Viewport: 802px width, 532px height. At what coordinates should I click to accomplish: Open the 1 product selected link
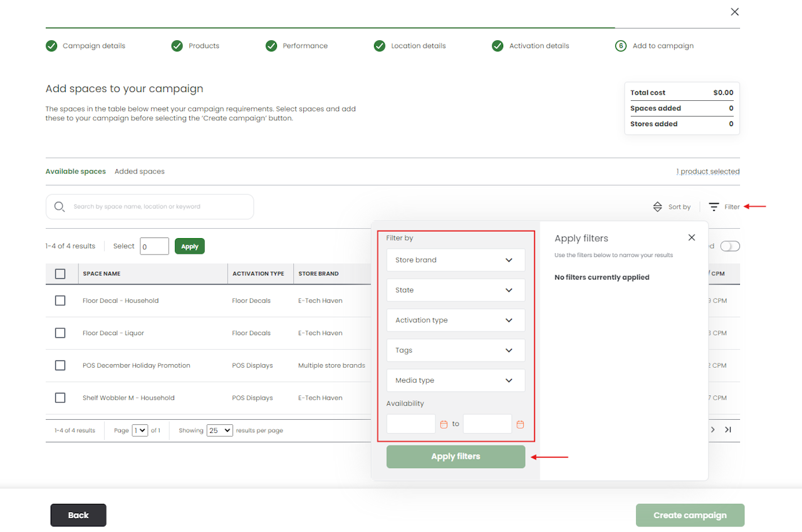tap(707, 172)
